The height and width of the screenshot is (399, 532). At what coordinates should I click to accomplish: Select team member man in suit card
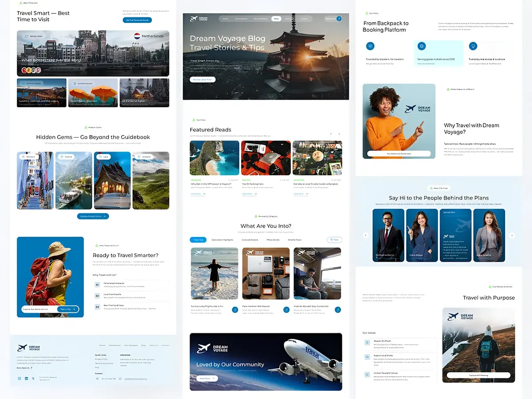click(x=388, y=235)
